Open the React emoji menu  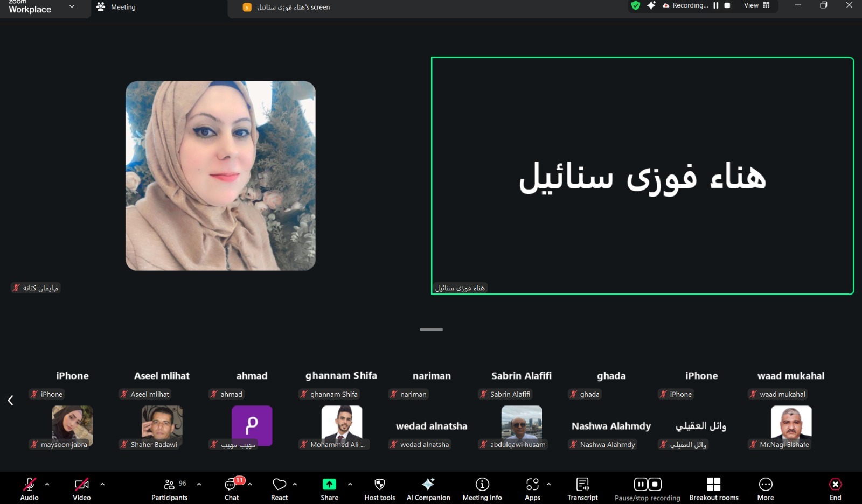(x=279, y=489)
